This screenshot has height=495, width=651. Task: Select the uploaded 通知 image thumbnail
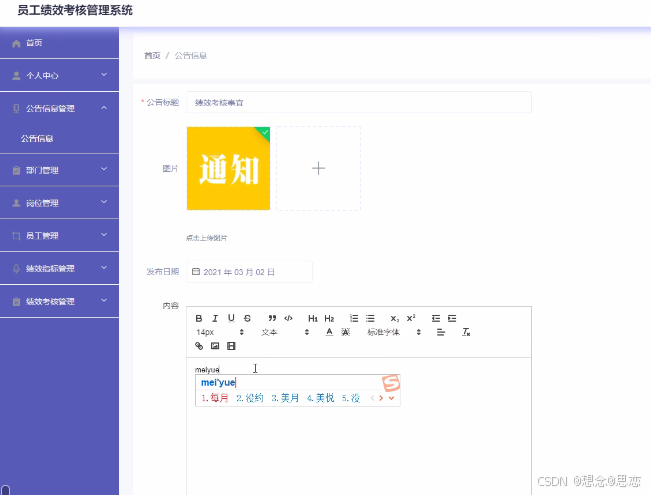(x=228, y=168)
